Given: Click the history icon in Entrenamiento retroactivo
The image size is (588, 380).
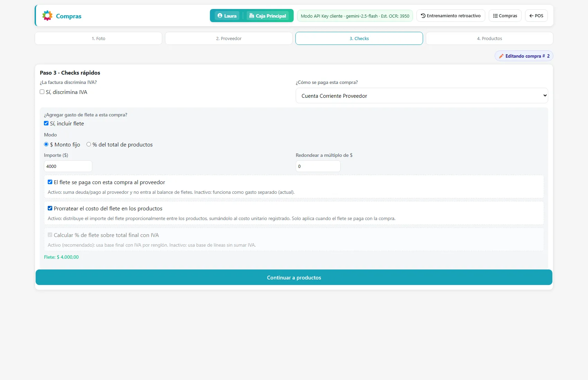Looking at the screenshot, I should [423, 16].
